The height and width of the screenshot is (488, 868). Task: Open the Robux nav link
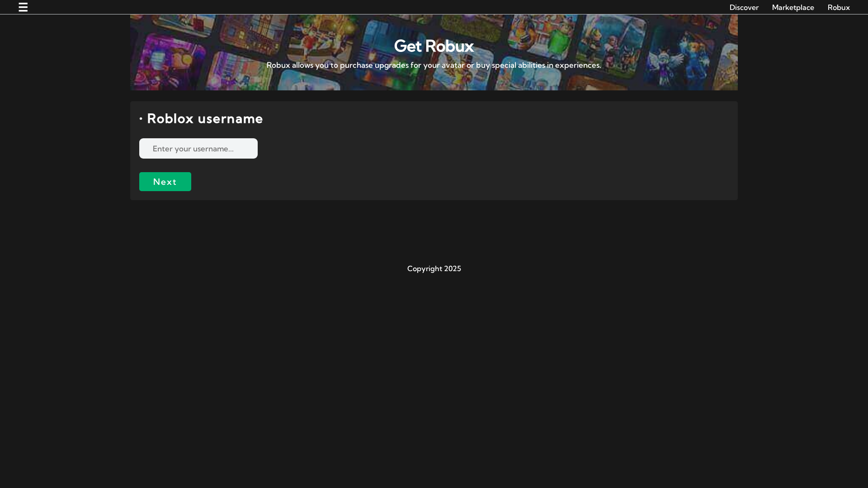(x=838, y=7)
